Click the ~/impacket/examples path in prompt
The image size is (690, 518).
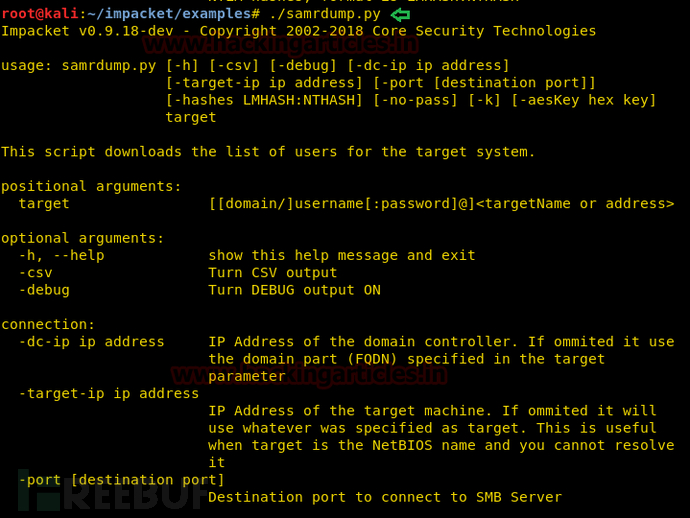(169, 14)
